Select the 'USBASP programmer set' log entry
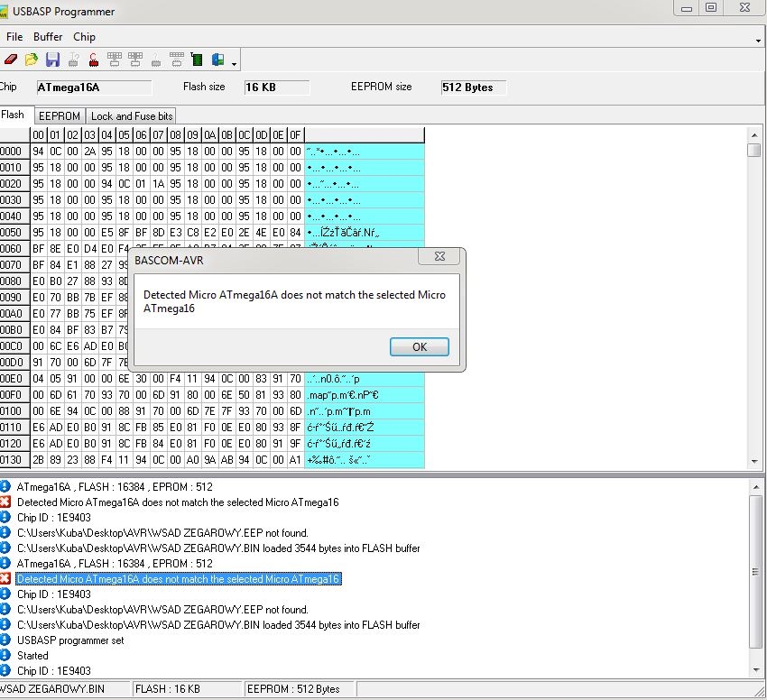Image resolution: width=767 pixels, height=700 pixels. 70,640
